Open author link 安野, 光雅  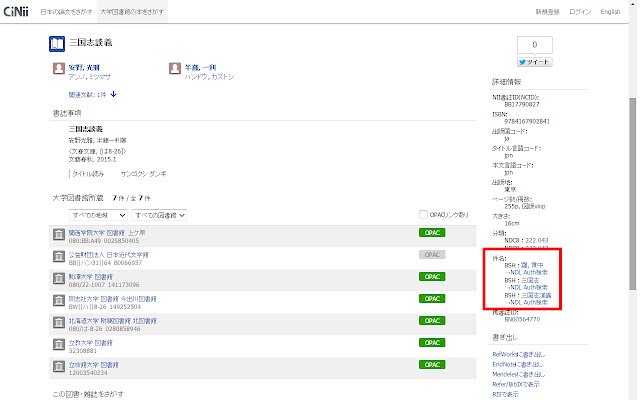(84, 67)
